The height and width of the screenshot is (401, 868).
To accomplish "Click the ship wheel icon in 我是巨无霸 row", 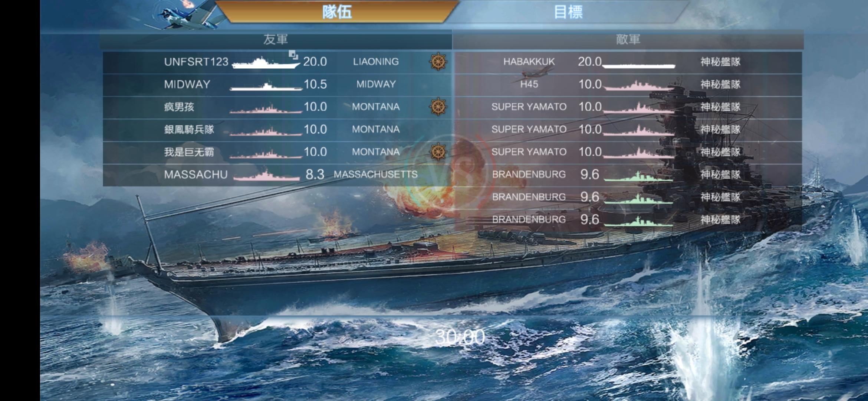I will coord(438,152).
